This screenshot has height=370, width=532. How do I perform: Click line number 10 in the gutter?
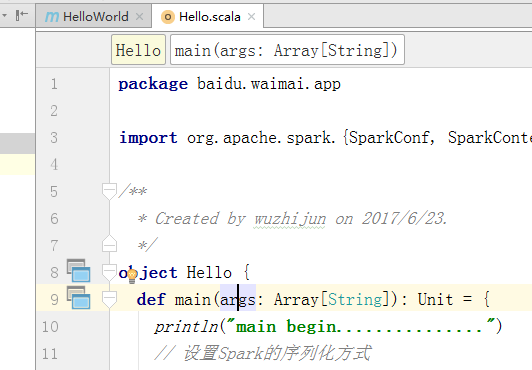click(50, 327)
